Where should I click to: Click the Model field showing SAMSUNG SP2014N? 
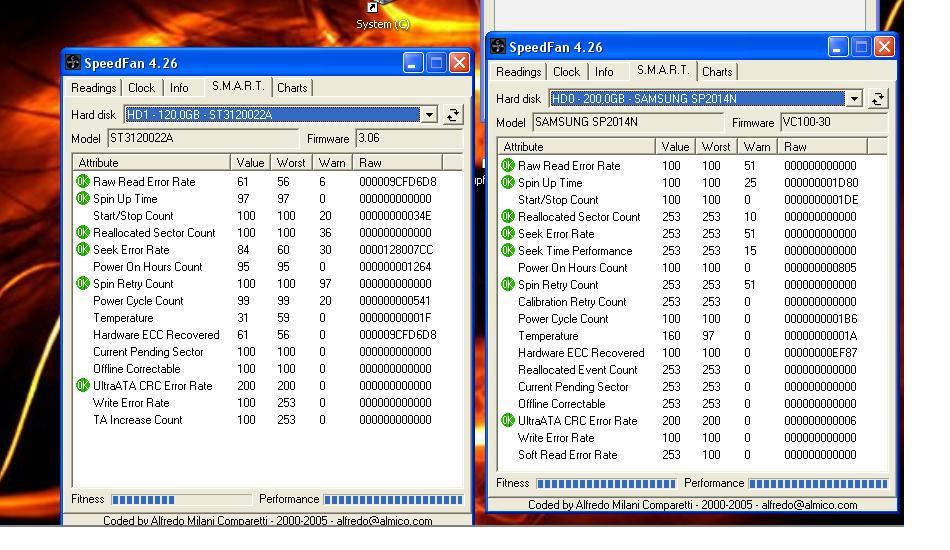[628, 122]
